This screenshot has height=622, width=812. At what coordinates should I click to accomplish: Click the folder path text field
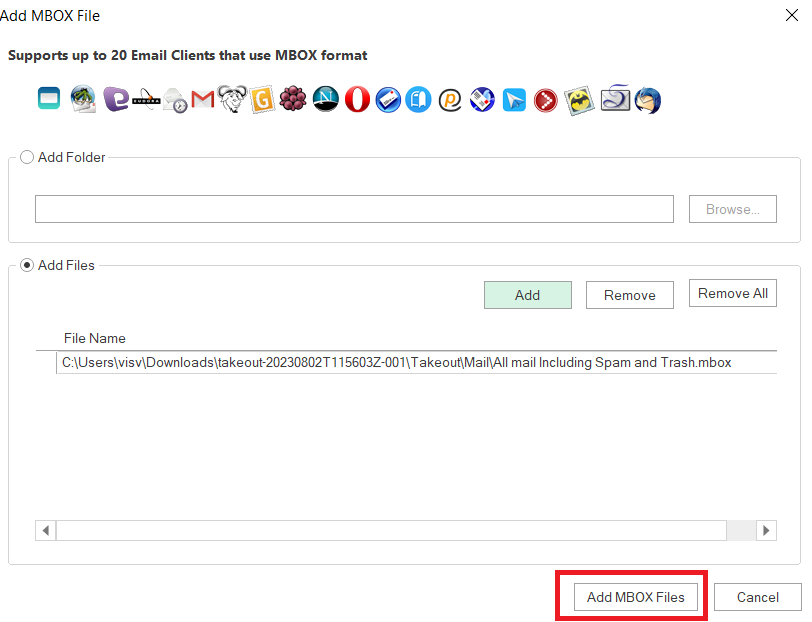click(354, 209)
